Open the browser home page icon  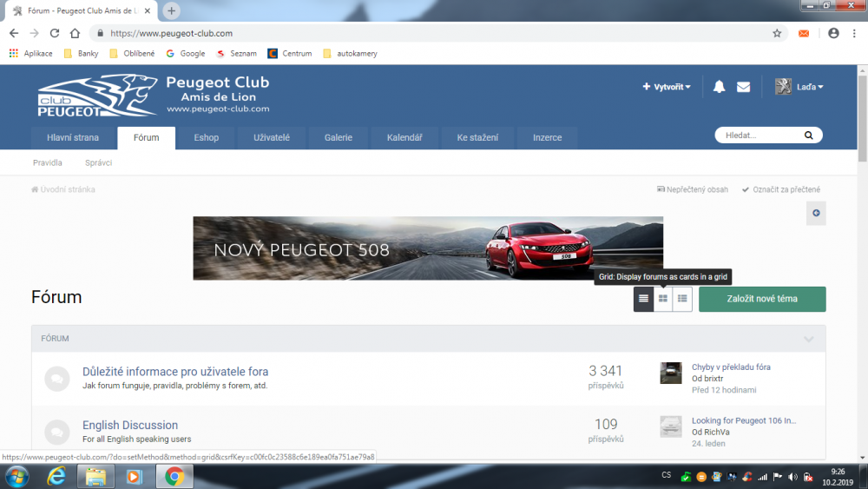coord(75,33)
